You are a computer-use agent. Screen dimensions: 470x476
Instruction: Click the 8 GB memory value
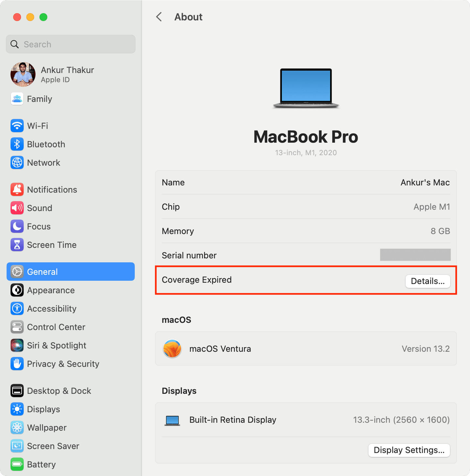[x=440, y=231]
